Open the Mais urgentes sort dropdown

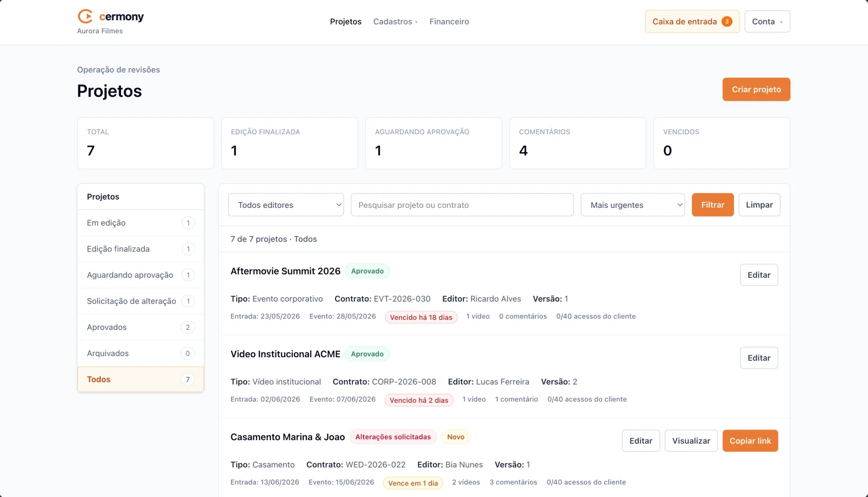(x=633, y=205)
